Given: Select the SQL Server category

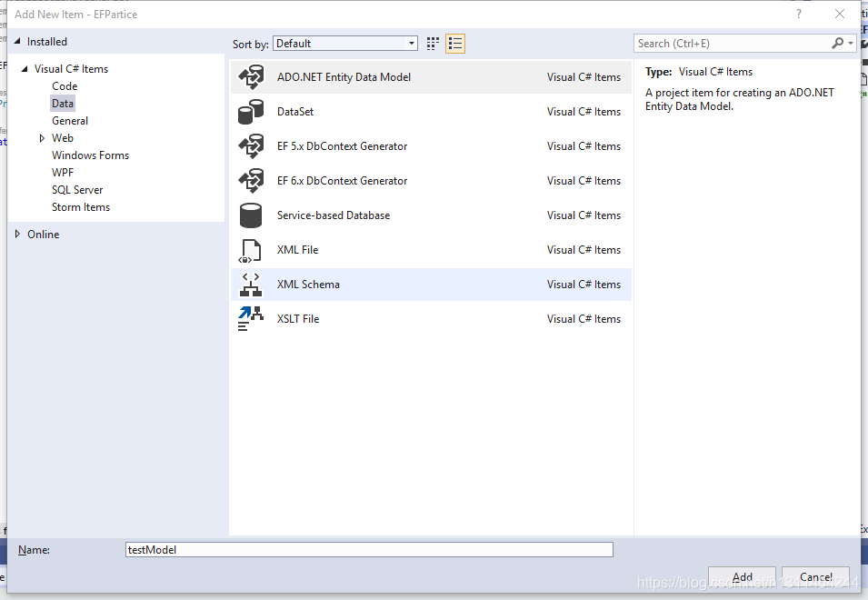Looking at the screenshot, I should (x=77, y=190).
